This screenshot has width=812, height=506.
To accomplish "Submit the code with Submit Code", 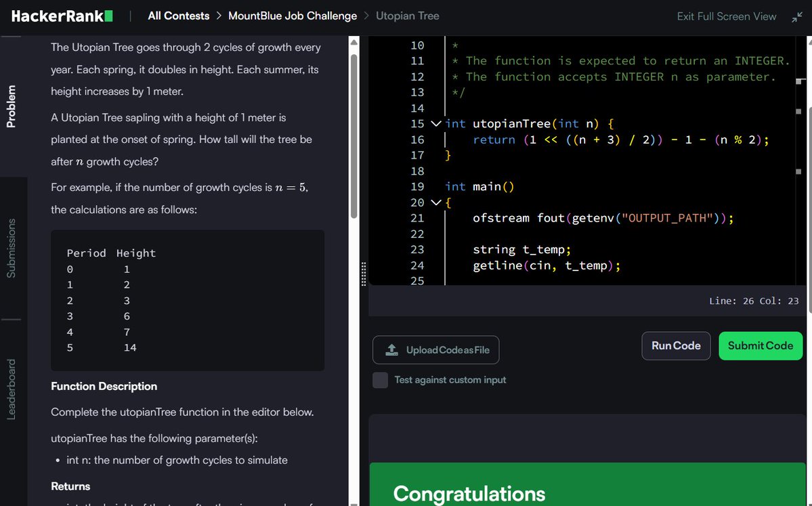I will pyautogui.click(x=761, y=346).
